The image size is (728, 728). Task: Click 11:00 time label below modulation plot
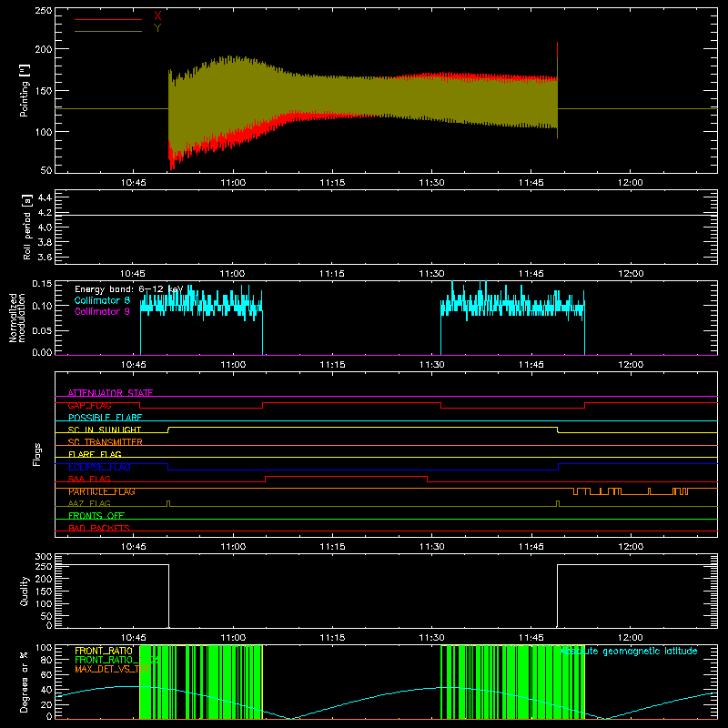tap(233, 365)
